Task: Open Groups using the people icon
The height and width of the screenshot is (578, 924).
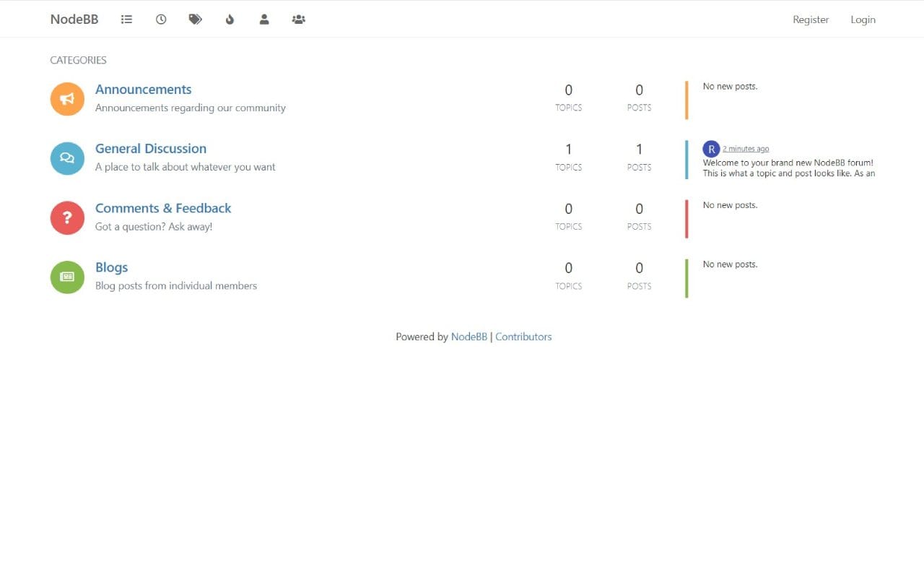Action: [298, 20]
